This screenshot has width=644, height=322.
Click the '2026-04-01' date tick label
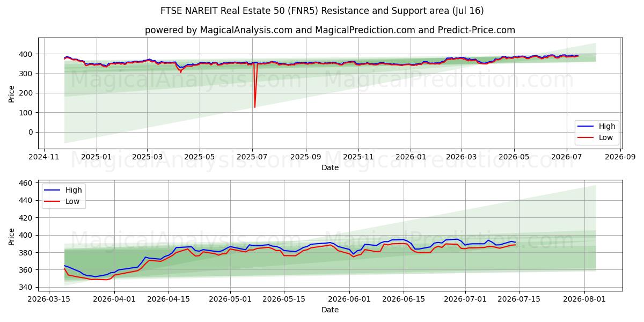click(114, 299)
